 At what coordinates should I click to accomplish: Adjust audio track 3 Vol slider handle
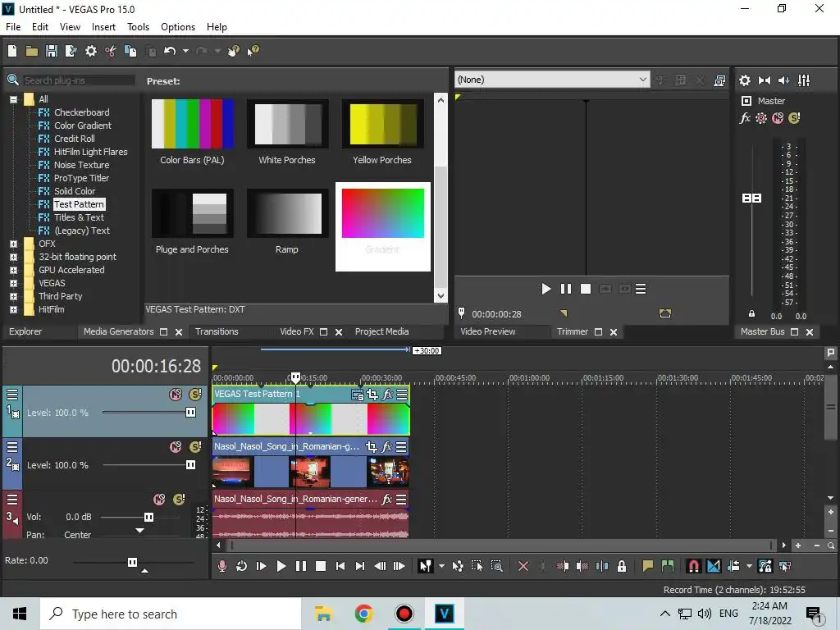[148, 517]
